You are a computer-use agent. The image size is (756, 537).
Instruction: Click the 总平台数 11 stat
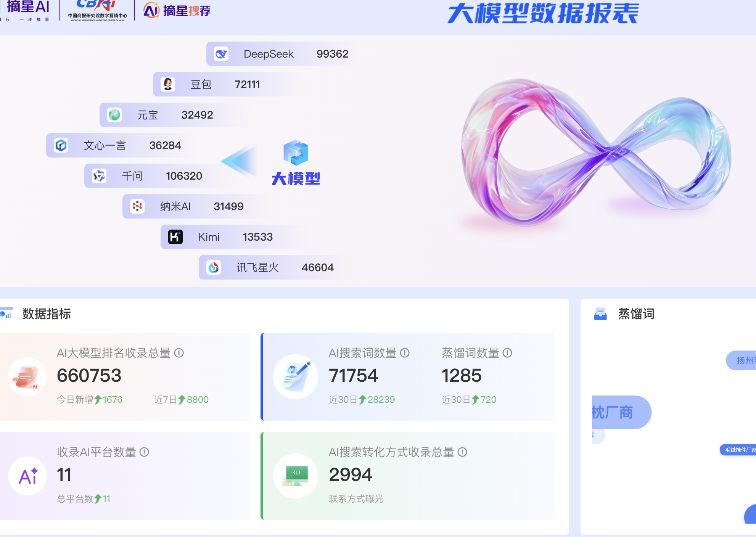[84, 498]
